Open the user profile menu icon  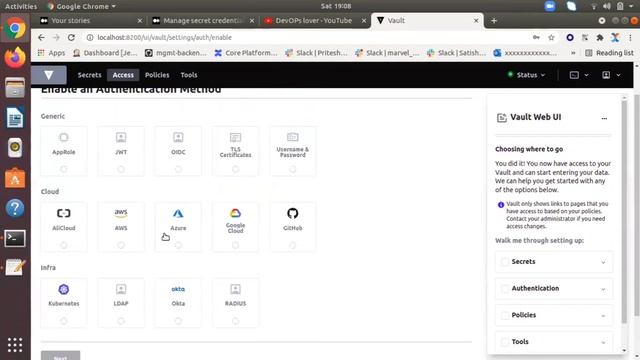[606, 75]
